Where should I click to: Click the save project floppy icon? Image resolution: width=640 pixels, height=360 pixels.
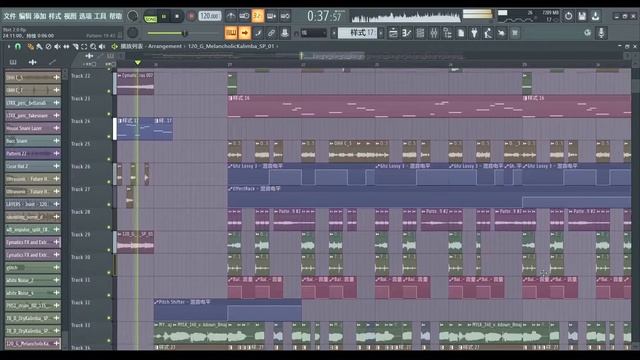(582, 16)
